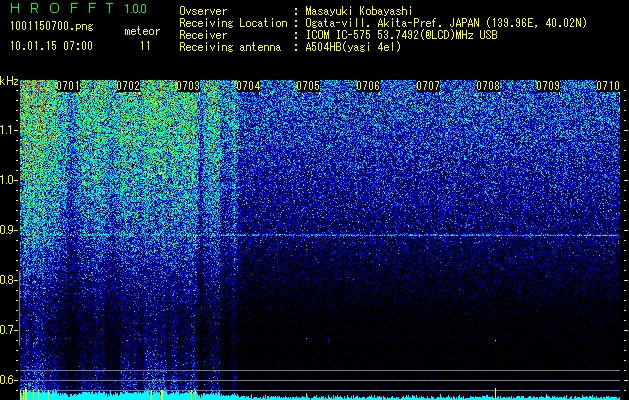Select the file name 1001150700.png
This screenshot has width=629, height=400.
tap(52, 27)
